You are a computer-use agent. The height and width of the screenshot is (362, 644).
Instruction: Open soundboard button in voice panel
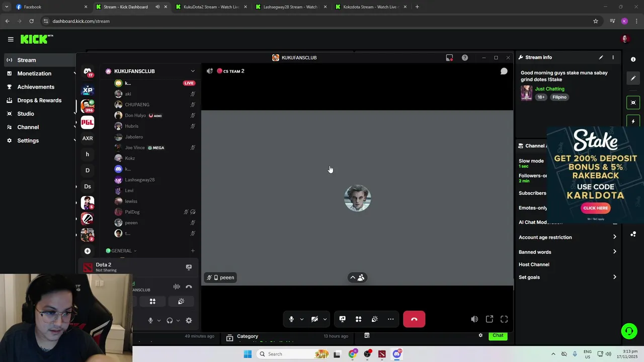coord(181,301)
